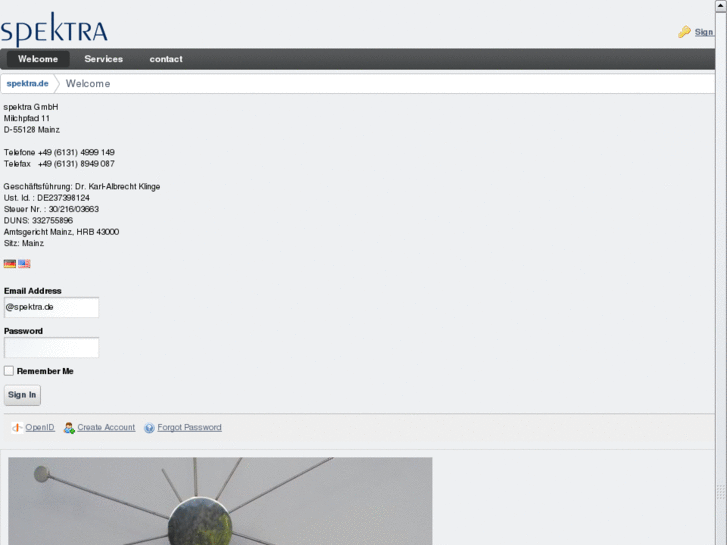Switch language with the US flag icon
Screen dimensions: 727x545
click(24, 264)
